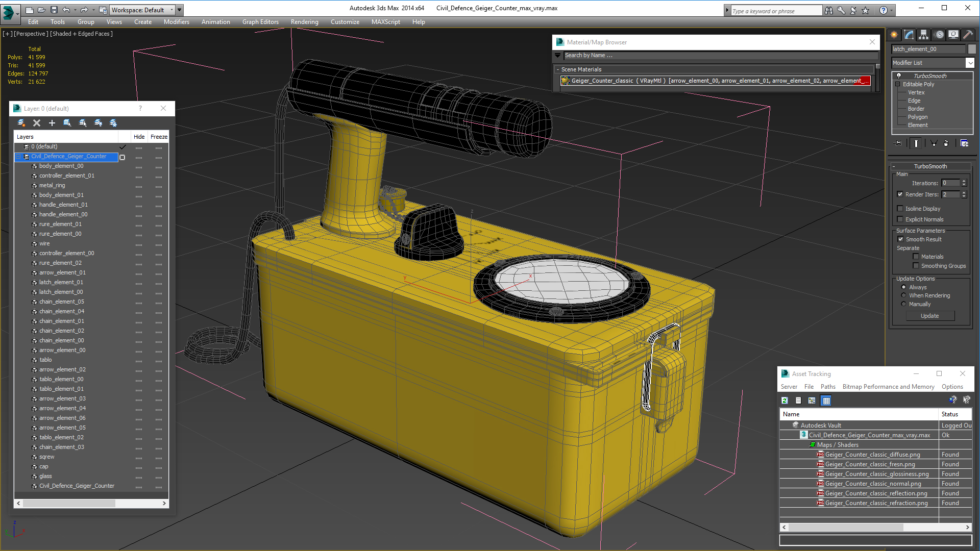Image resolution: width=980 pixels, height=551 pixels.
Task: Toggle Show End Result icon in modifier stack
Action: 916,143
